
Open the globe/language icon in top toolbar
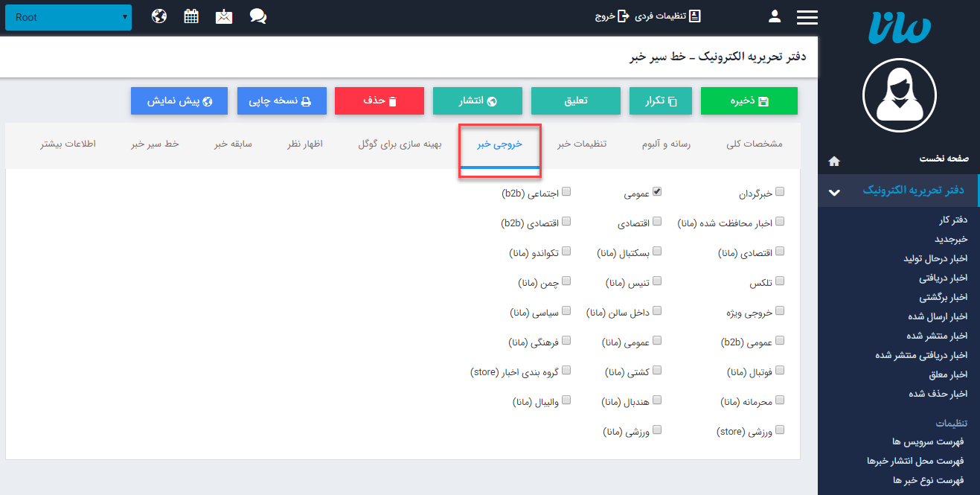pos(158,15)
